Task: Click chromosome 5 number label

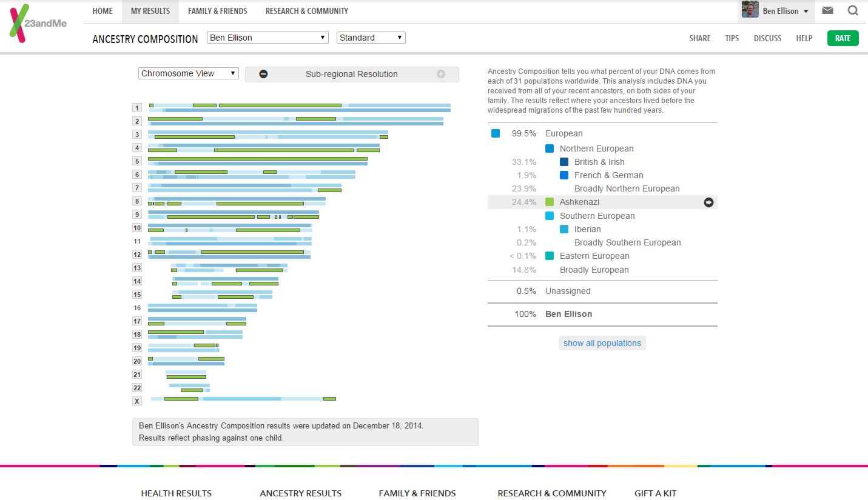Action: click(137, 161)
